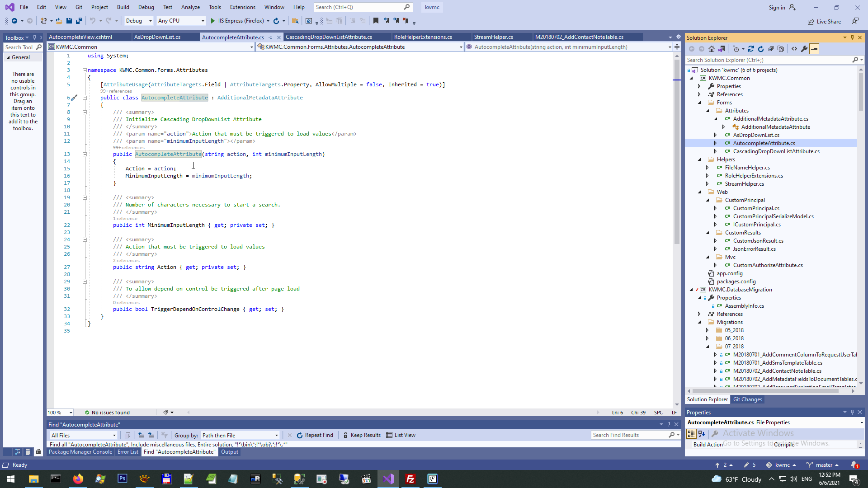868x488 pixels.
Task: Click Sign in link
Action: (x=777, y=7)
